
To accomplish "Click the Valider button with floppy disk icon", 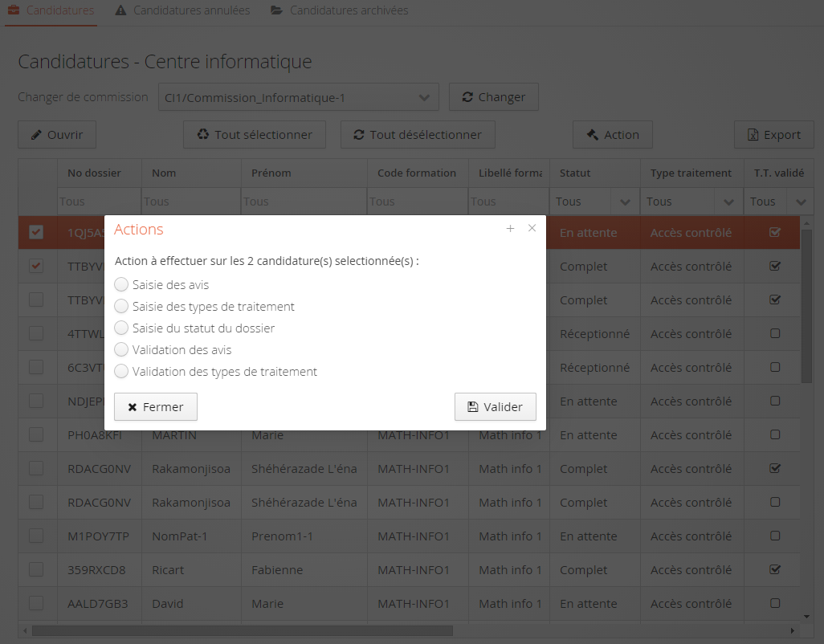I will pos(495,407).
